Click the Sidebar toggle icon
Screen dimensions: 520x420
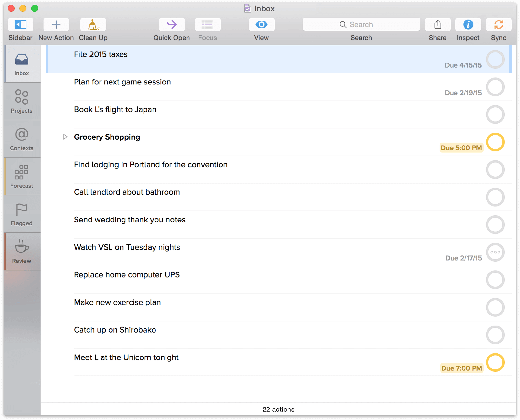coord(20,24)
